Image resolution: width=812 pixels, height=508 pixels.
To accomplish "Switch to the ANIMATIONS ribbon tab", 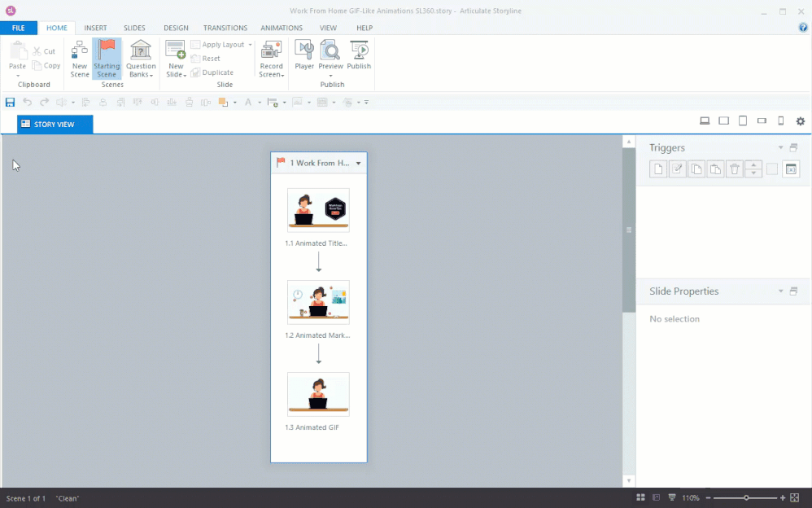I will pos(282,28).
